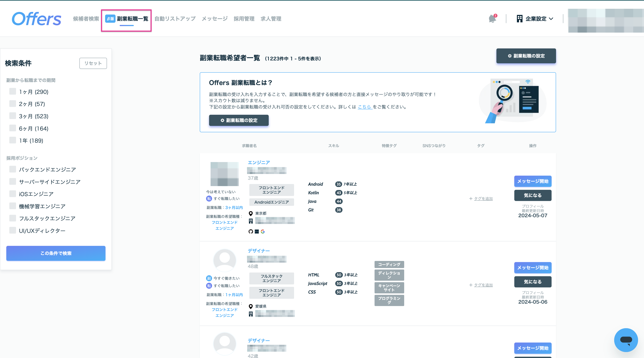This screenshot has width=644, height=358.
Task: Click the Kotlin skill entry
Action: 313,193
